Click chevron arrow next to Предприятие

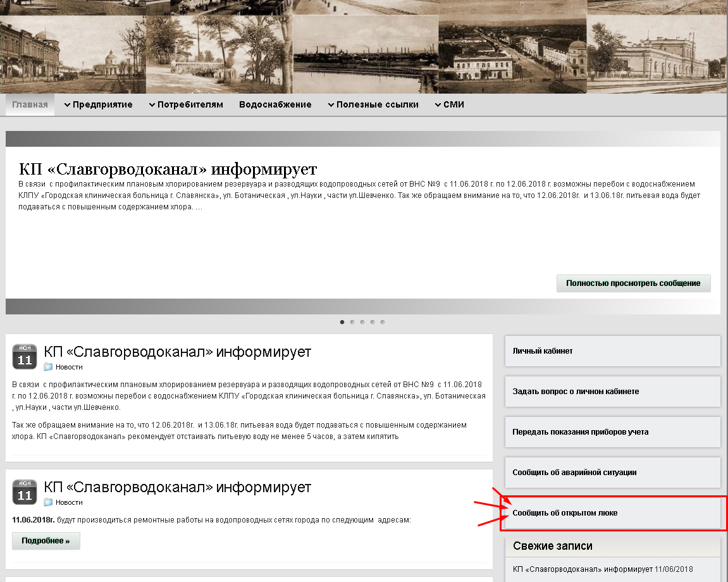[x=67, y=105]
